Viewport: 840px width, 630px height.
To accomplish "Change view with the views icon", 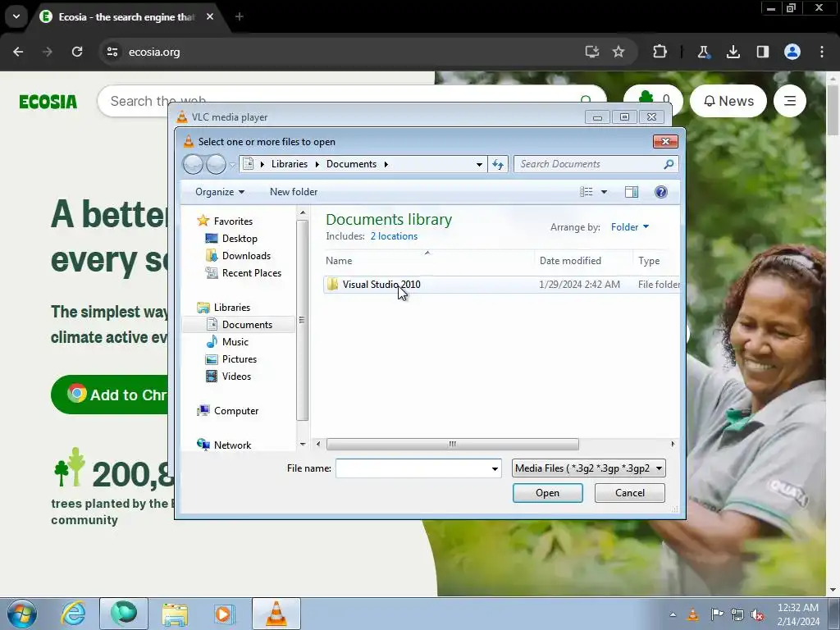I will click(586, 192).
